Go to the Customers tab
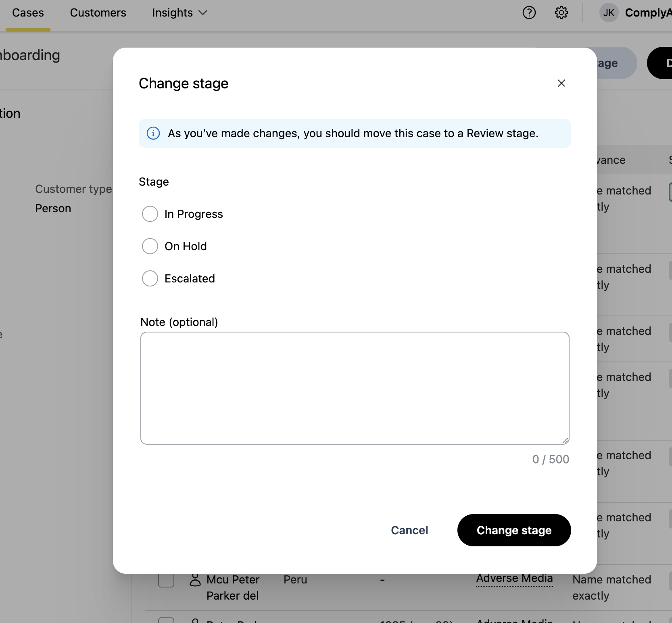The image size is (672, 623). point(98,13)
